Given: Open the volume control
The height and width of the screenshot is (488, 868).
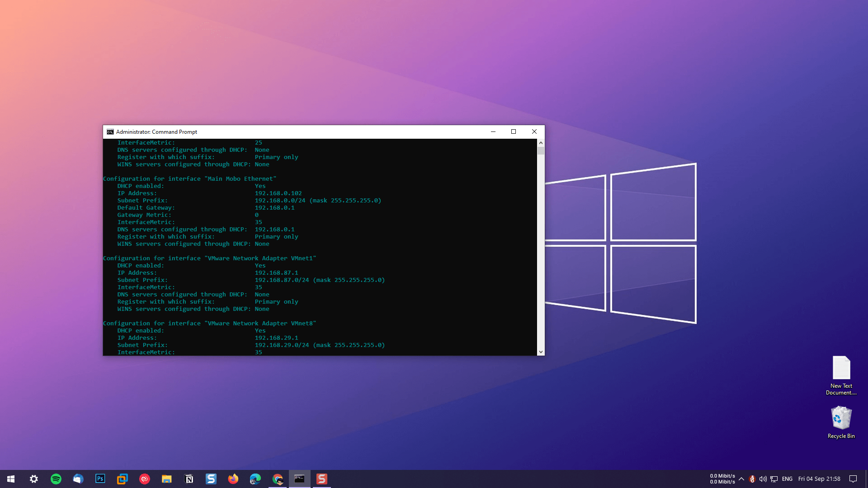Looking at the screenshot, I should [x=763, y=479].
